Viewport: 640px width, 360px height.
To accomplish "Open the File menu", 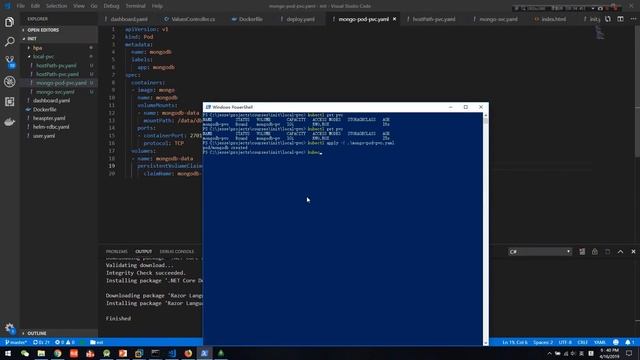I will [x=21, y=6].
